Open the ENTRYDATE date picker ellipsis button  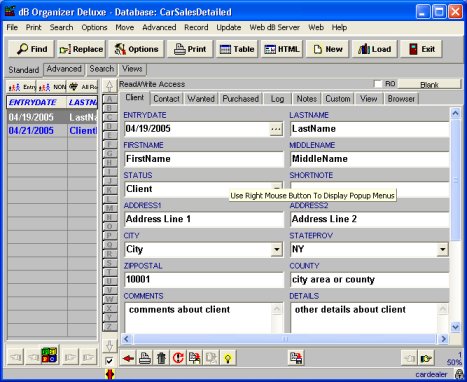click(x=276, y=129)
